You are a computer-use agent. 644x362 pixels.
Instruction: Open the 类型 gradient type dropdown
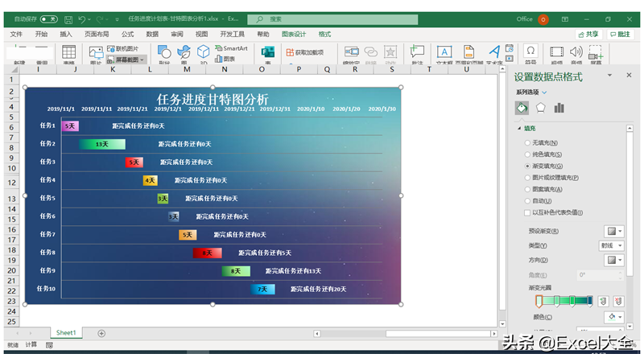(612, 246)
